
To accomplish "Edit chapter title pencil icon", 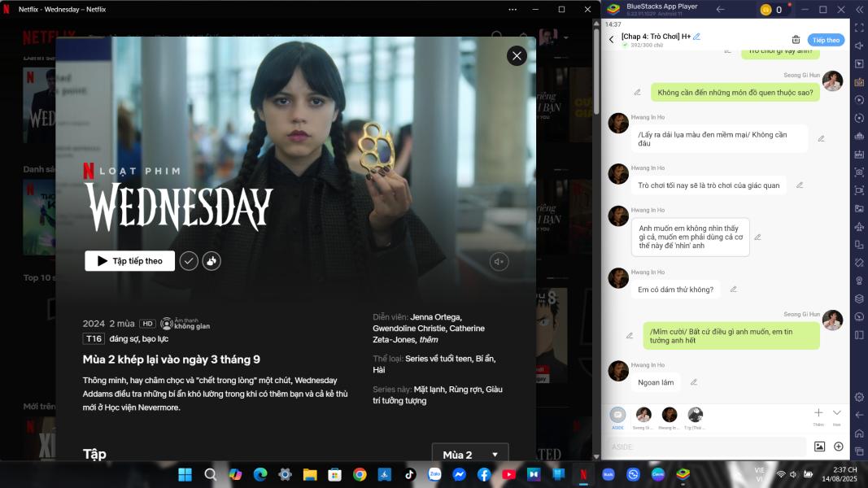I will coord(697,37).
